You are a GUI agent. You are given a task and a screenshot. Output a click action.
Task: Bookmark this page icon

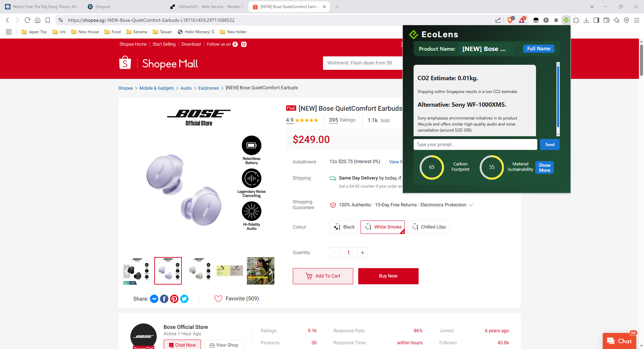click(48, 20)
